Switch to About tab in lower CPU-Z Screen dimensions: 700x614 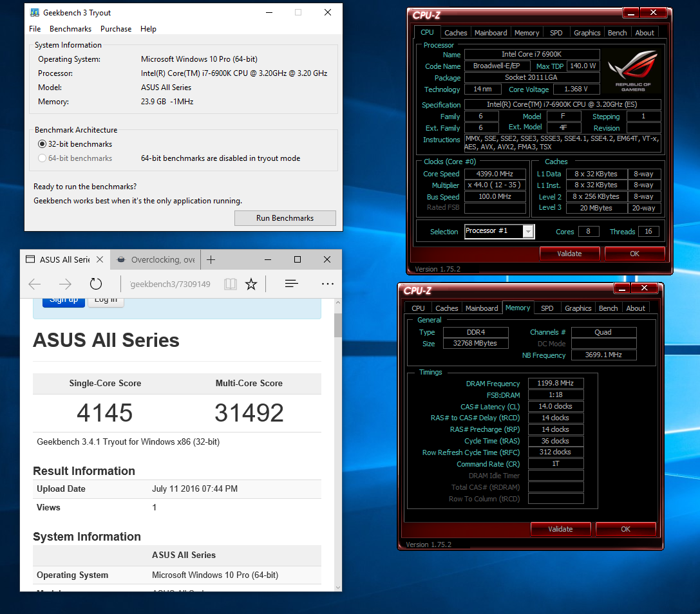click(636, 308)
